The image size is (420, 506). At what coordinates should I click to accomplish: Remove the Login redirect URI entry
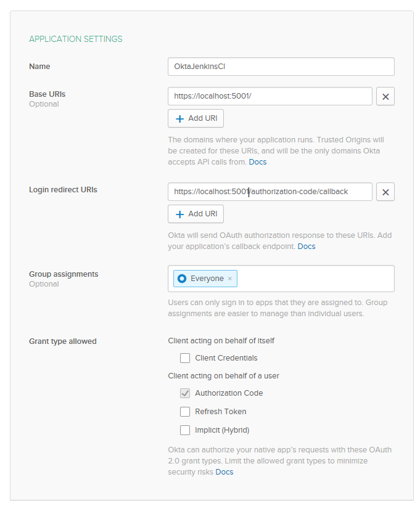pyautogui.click(x=385, y=192)
